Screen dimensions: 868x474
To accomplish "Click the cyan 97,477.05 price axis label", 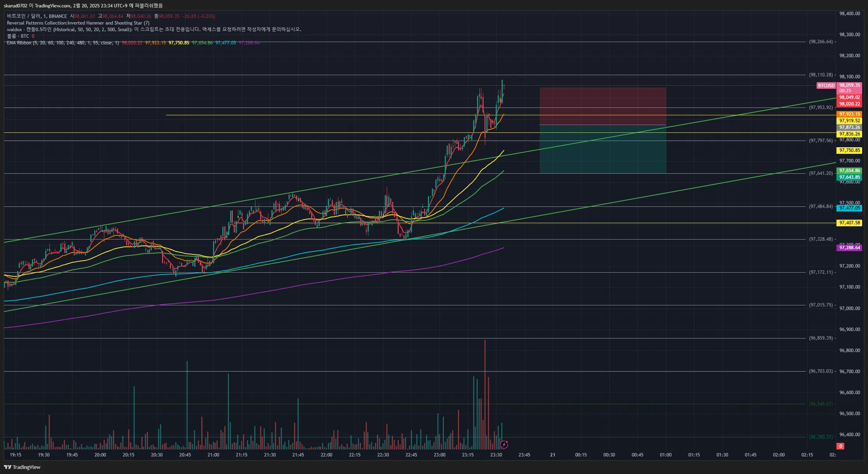I will point(850,208).
